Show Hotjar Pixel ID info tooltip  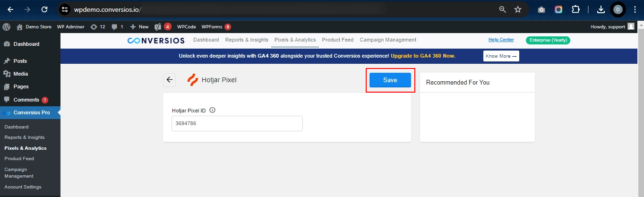pyautogui.click(x=212, y=110)
